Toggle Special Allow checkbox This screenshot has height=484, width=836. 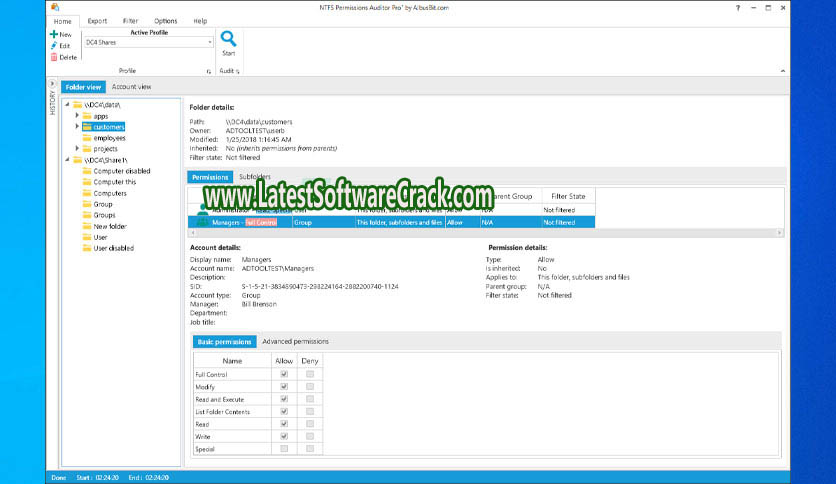coord(284,449)
